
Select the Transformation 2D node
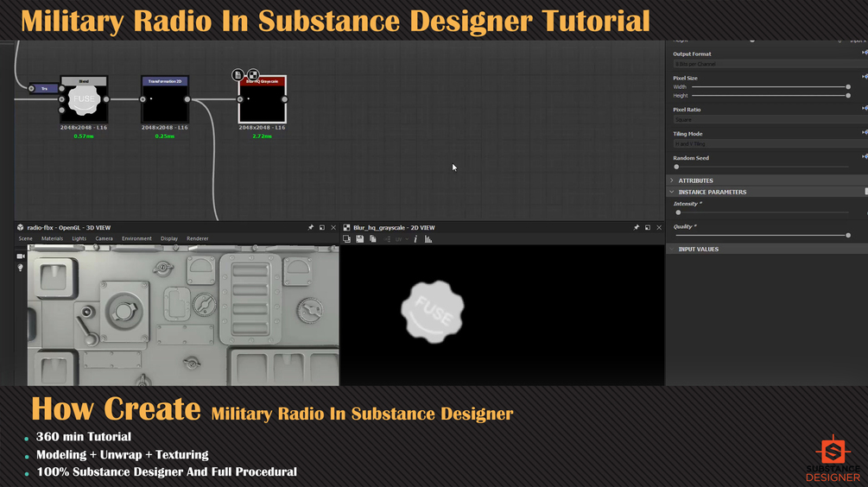coord(165,99)
